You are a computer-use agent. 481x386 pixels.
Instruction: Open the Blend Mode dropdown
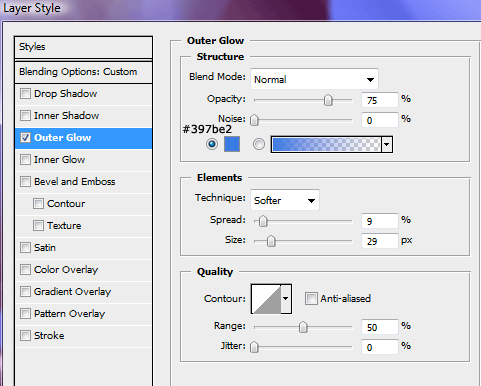point(314,79)
